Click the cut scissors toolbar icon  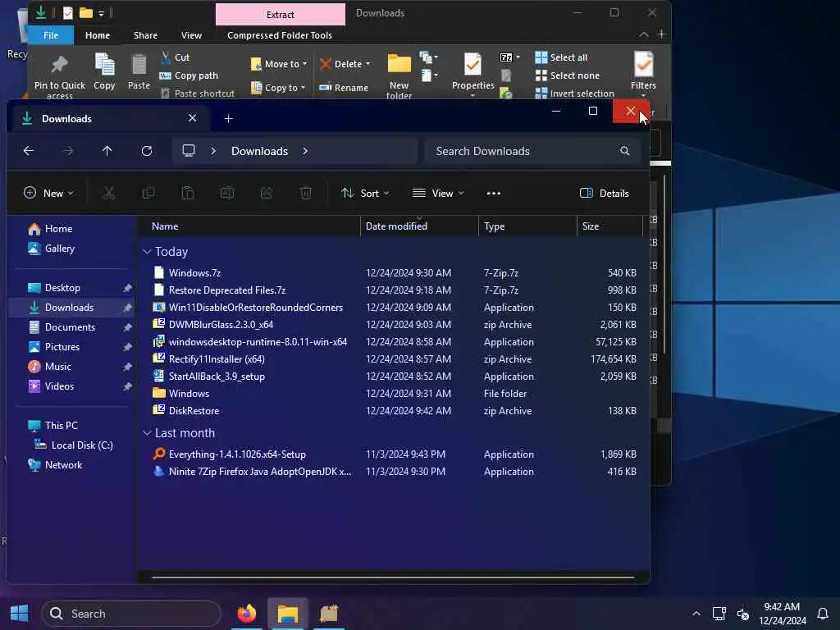click(x=109, y=193)
